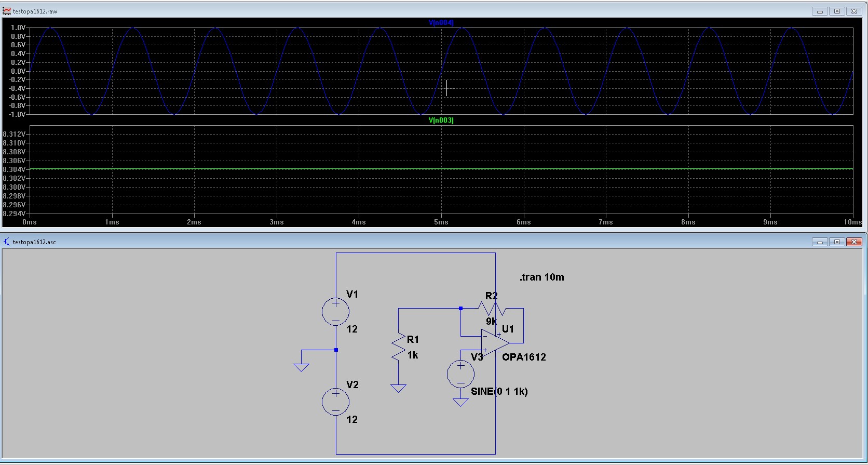The height and width of the screenshot is (465, 868).
Task: Click the 1k value of R1
Action: coord(413,355)
